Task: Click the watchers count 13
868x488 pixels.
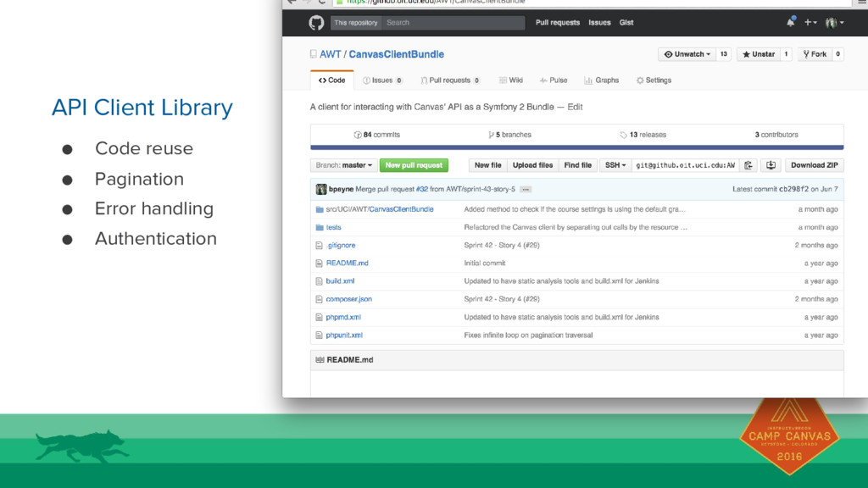Action: pos(724,54)
